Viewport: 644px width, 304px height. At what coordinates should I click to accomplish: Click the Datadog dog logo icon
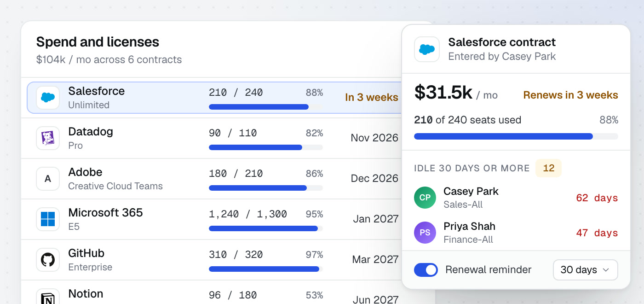coord(48,138)
